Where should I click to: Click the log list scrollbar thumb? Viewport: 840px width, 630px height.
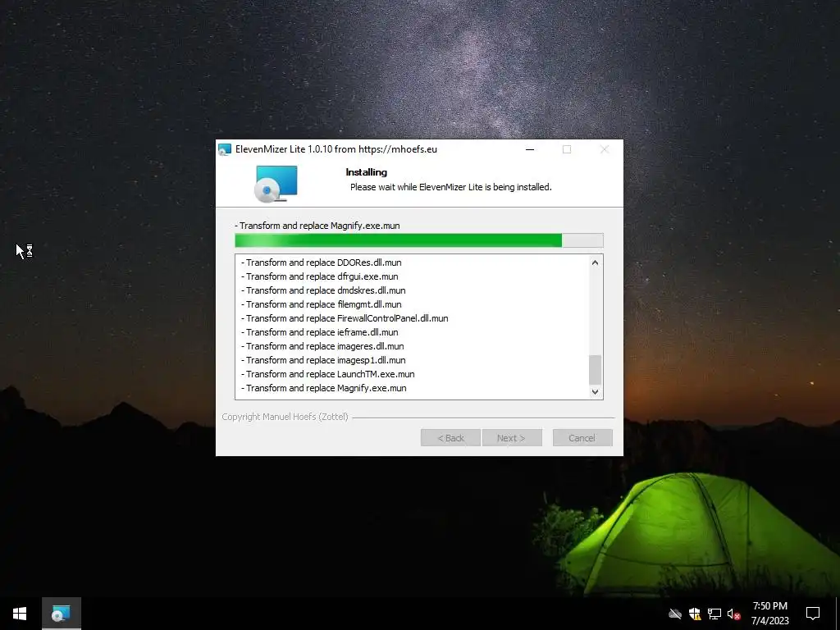(x=595, y=370)
